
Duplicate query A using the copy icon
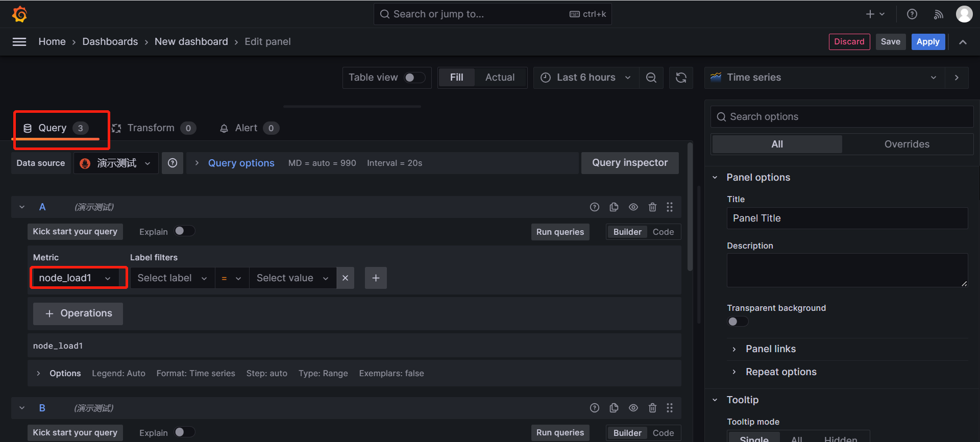[614, 207]
